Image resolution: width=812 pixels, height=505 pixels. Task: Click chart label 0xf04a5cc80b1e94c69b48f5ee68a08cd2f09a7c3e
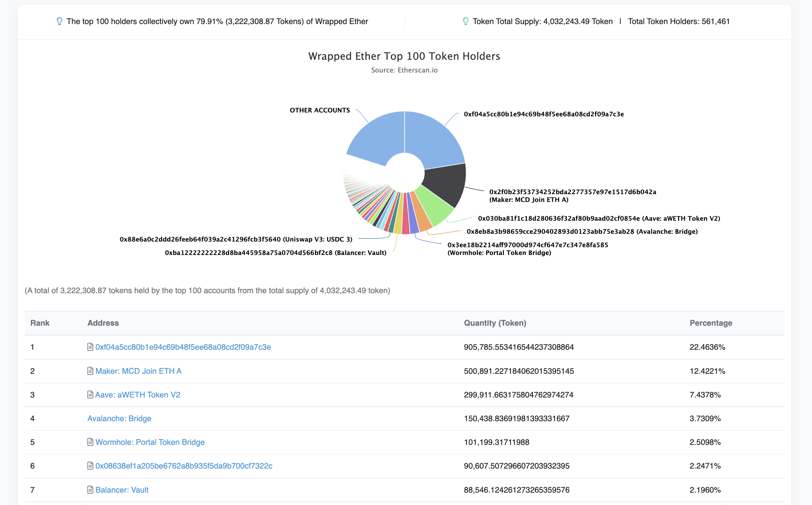(544, 114)
